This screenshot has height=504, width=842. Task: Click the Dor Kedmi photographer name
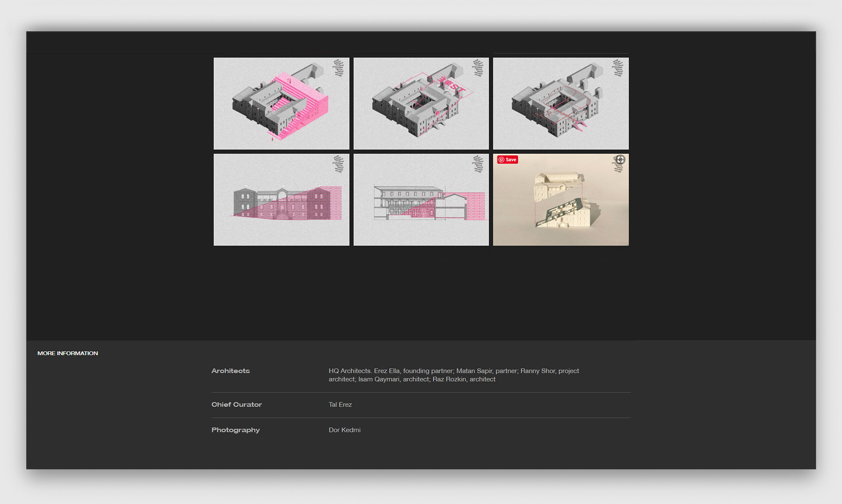345,430
